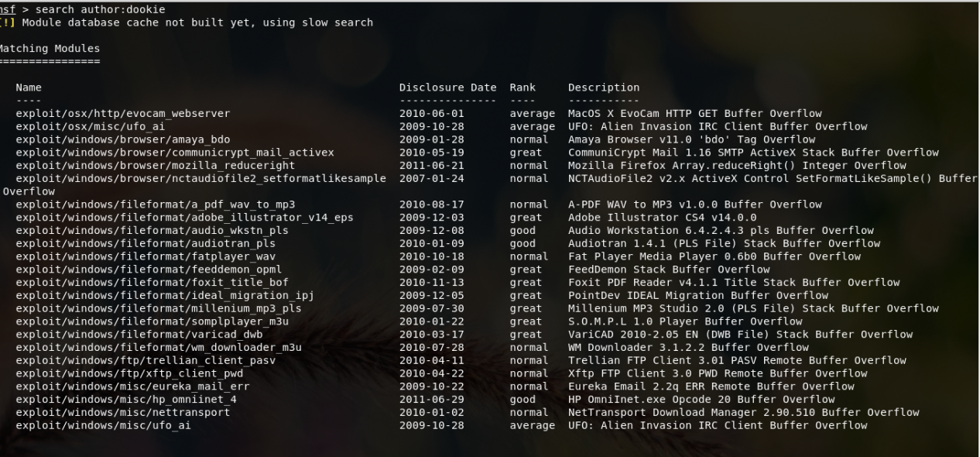Click description 'PointDev IDEAL Migration Buffer Overflow'
The image size is (980, 457).
click(698, 295)
